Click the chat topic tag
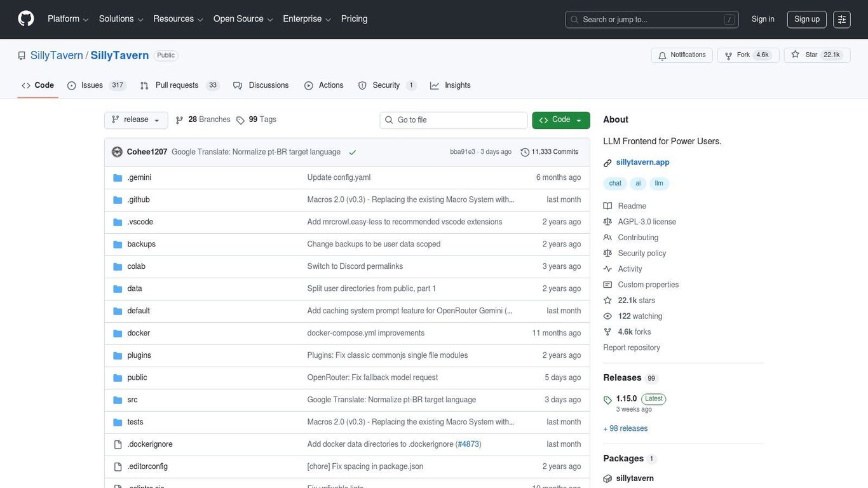Screen dimensions: 868x488 (615, 184)
